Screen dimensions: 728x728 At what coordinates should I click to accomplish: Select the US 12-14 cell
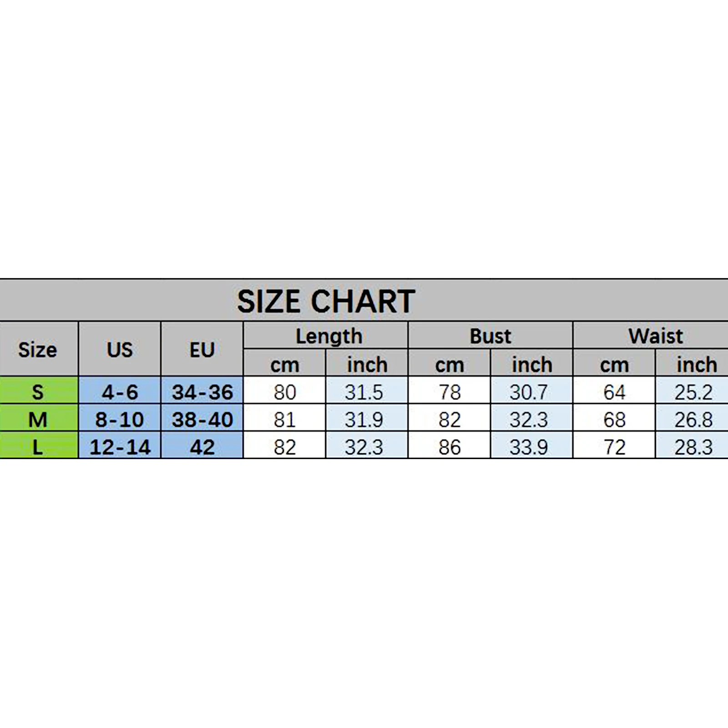click(x=120, y=447)
